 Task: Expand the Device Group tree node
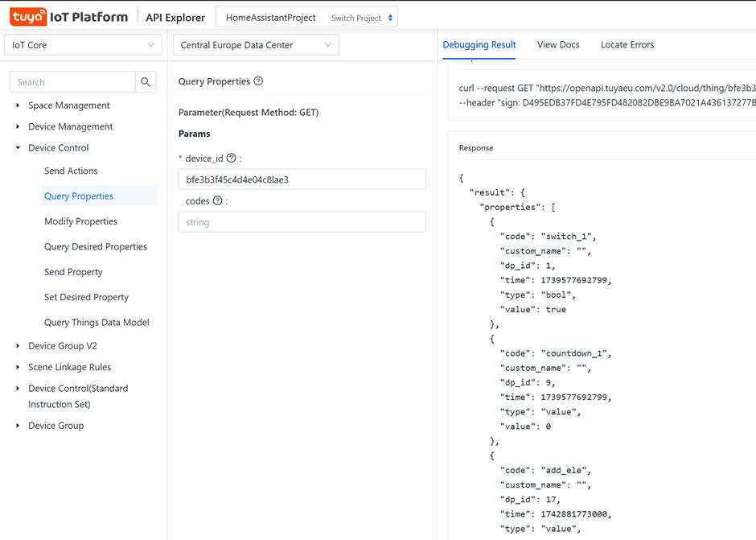tap(18, 425)
